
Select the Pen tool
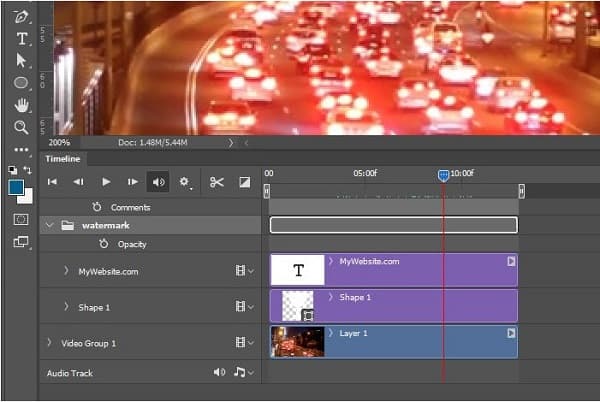point(21,16)
